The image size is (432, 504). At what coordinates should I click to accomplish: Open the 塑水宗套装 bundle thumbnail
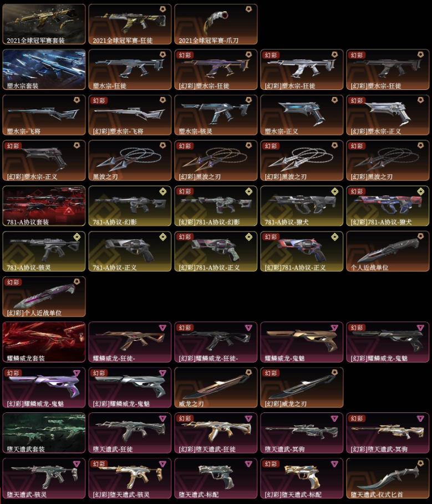(44, 69)
